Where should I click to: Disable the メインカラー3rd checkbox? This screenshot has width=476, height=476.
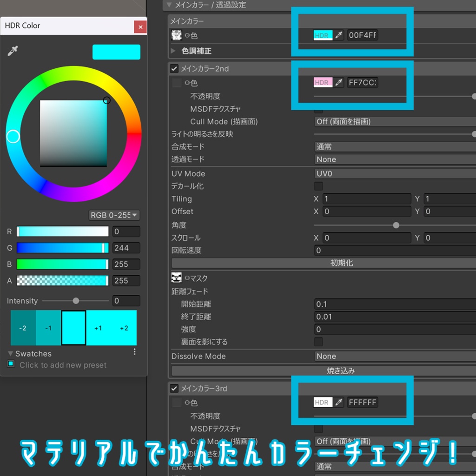174,388
